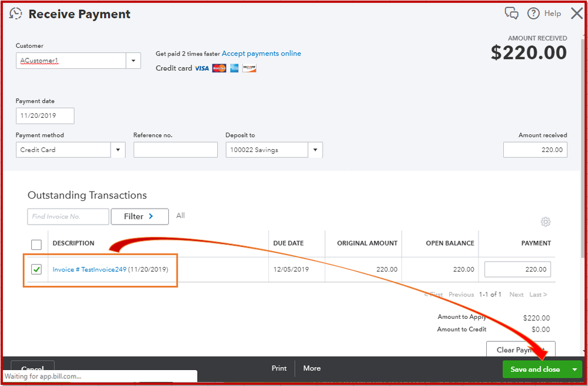Click the Credit Card payment method field
Image resolution: width=588 pixels, height=386 pixels.
pyautogui.click(x=64, y=150)
